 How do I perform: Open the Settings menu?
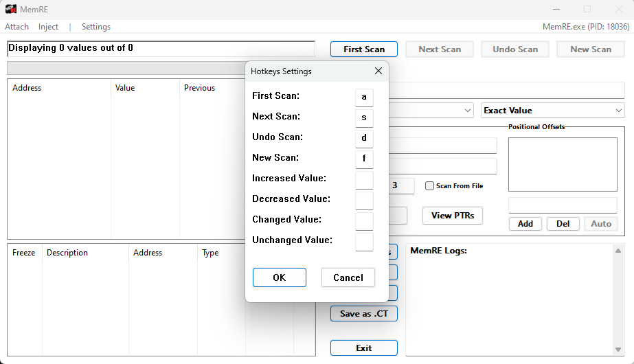click(x=96, y=27)
